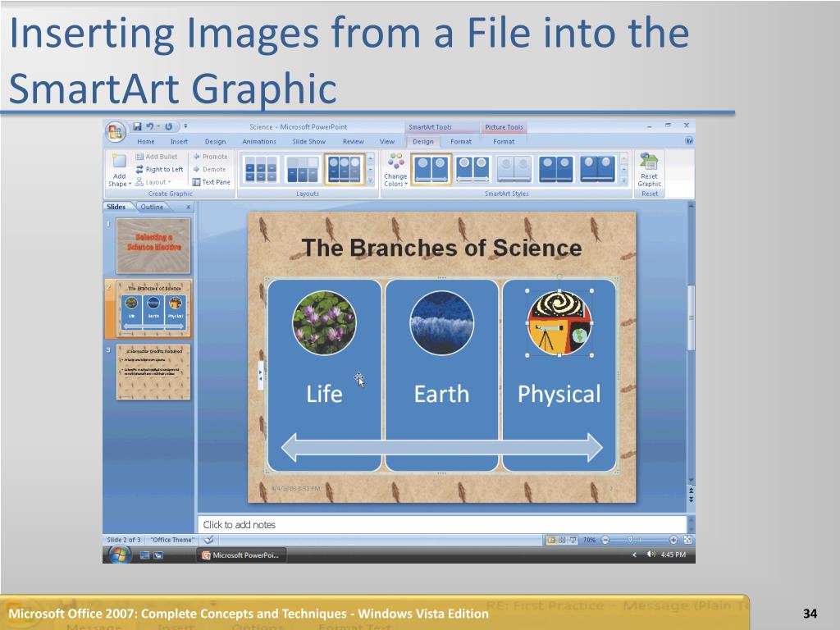This screenshot has width=840, height=630.
Task: Close the Slides/Outline pane with X
Action: point(188,207)
